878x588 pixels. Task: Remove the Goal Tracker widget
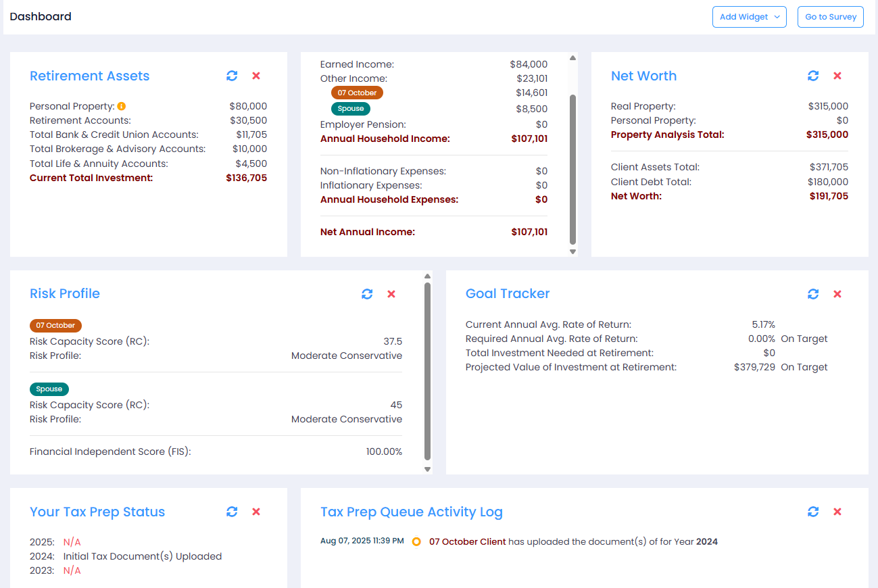(837, 294)
